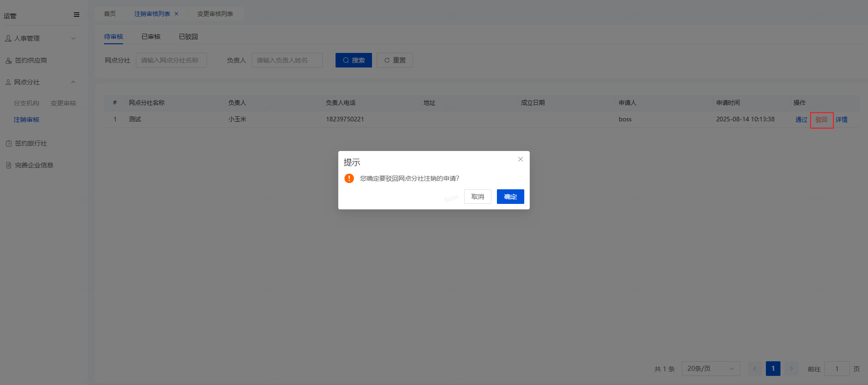Focus the 网点分社 name input field
Screen dimensions: 868x385
click(x=171, y=60)
